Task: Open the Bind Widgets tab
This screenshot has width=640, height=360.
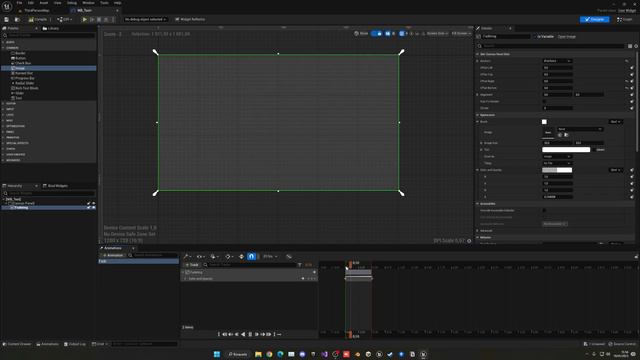Action: pyautogui.click(x=56, y=186)
